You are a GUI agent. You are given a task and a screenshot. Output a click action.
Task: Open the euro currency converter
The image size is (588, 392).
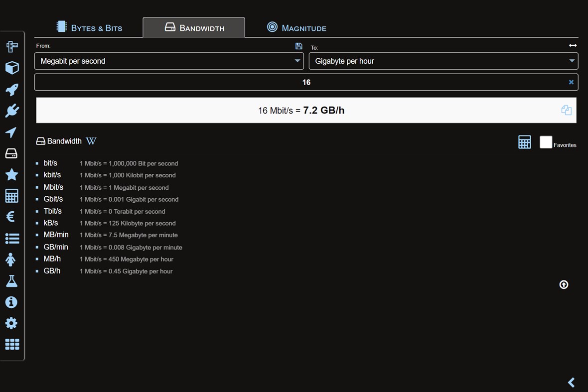pos(11,217)
